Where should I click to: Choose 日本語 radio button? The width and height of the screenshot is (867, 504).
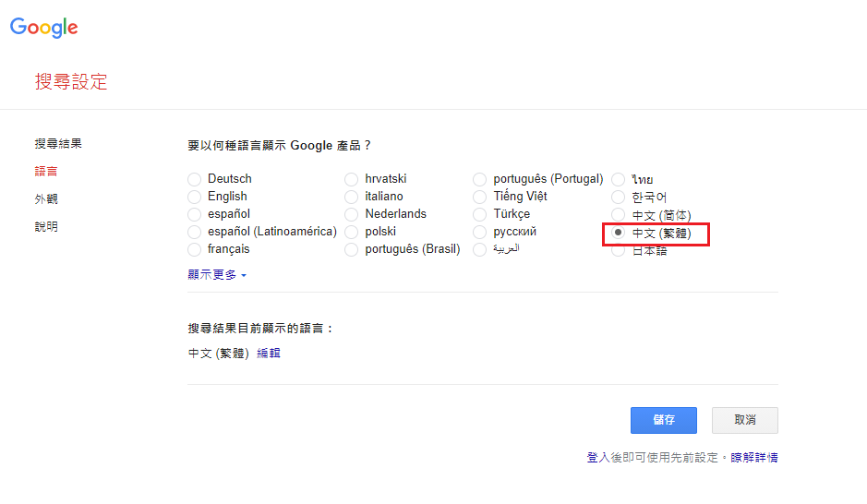(619, 251)
